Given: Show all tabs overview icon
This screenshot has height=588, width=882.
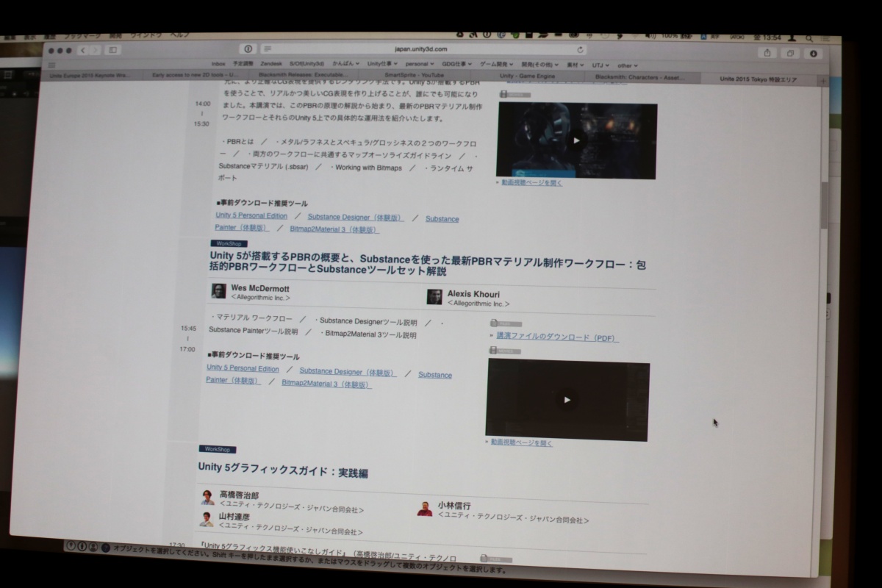Looking at the screenshot, I should [x=790, y=53].
